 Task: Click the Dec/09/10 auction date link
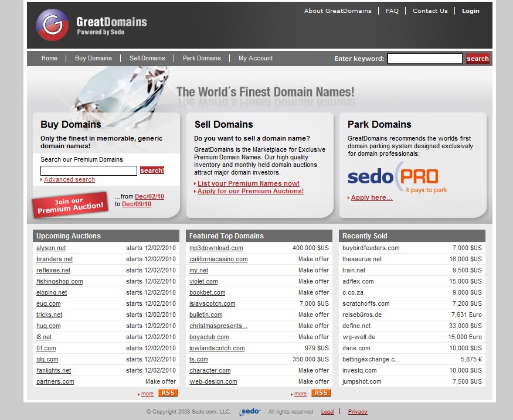(137, 204)
